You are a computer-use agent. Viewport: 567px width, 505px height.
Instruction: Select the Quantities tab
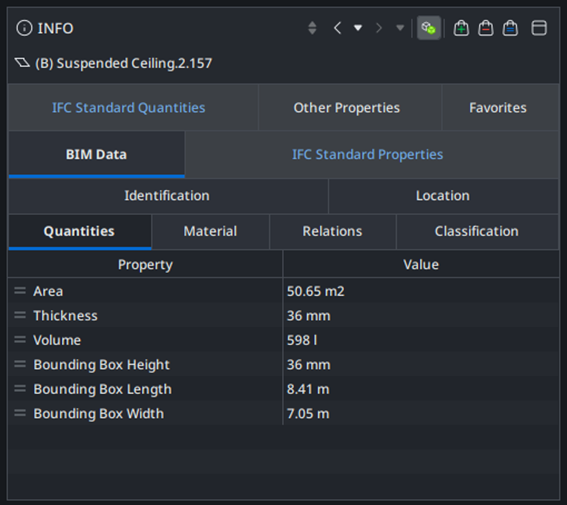pyautogui.click(x=79, y=231)
